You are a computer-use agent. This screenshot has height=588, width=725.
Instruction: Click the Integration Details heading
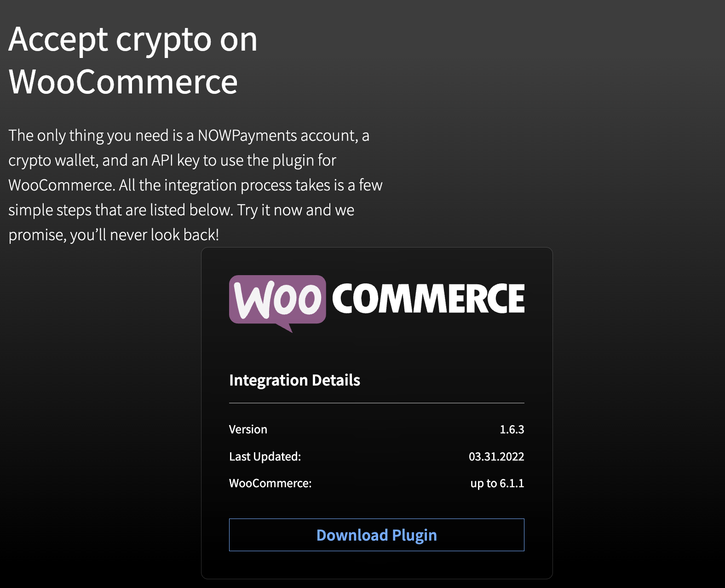click(x=294, y=380)
